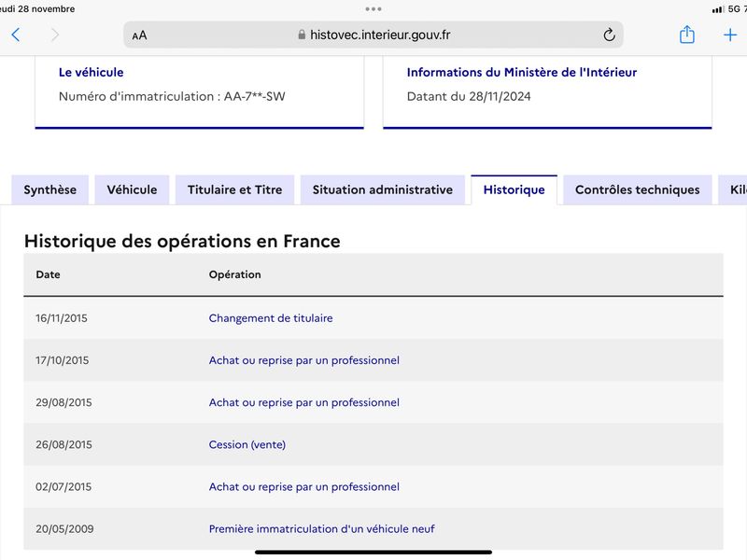747x560 pixels.
Task: Open the Contrôles techniques tab
Action: [x=638, y=189]
